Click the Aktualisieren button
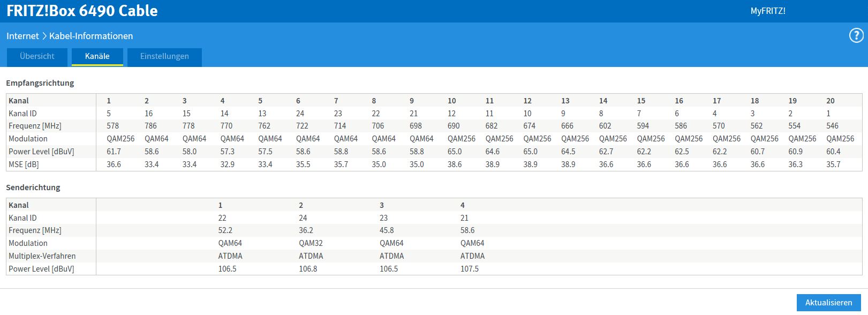The image size is (868, 315). 828,302
